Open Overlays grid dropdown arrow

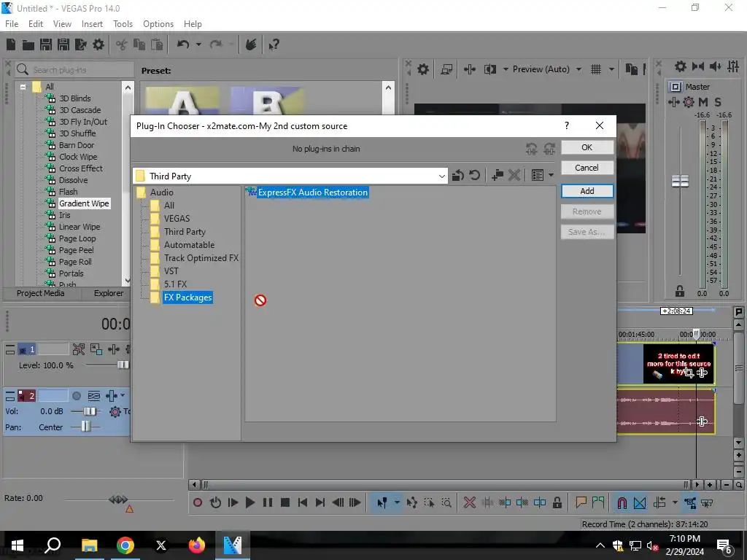pos(612,69)
